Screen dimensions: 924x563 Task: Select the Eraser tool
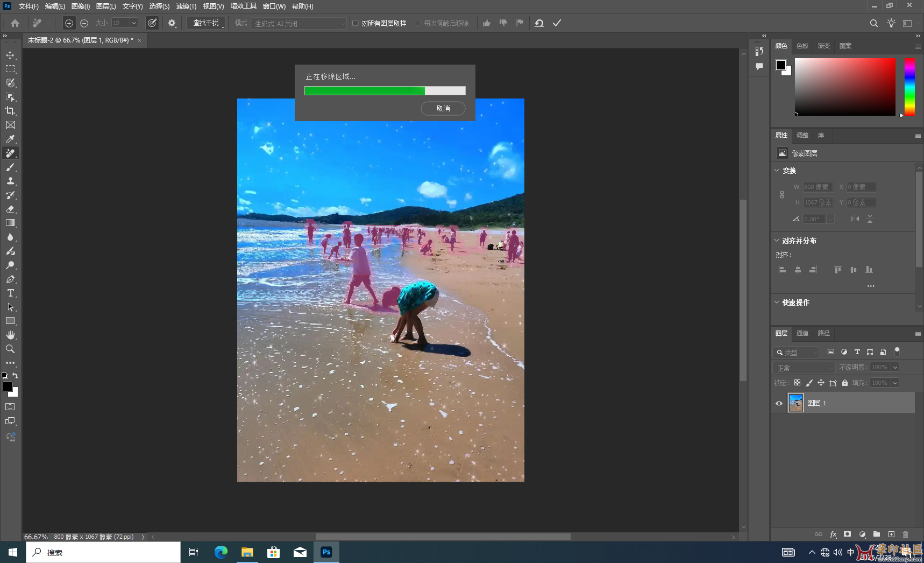pyautogui.click(x=10, y=209)
